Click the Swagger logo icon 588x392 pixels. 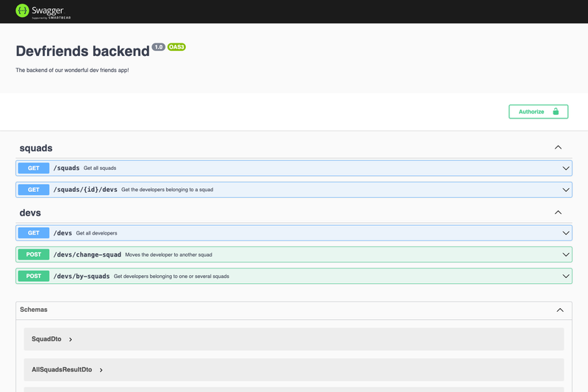[23, 10]
